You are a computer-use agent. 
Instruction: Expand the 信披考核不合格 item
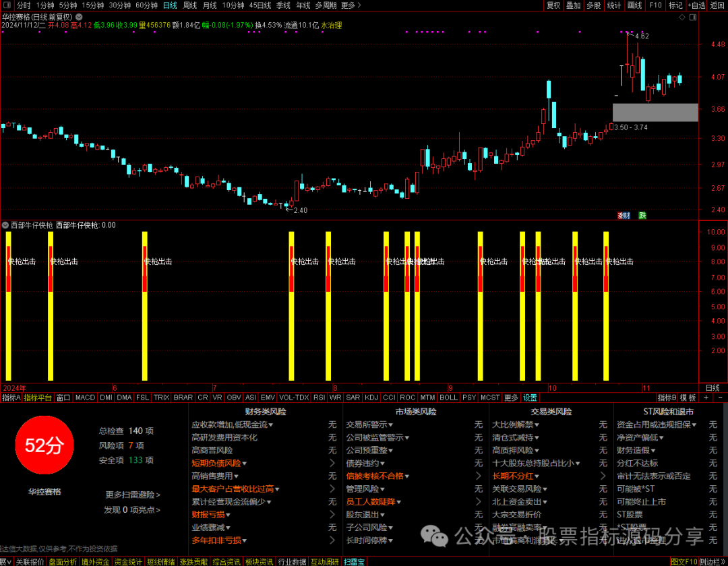tap(377, 476)
